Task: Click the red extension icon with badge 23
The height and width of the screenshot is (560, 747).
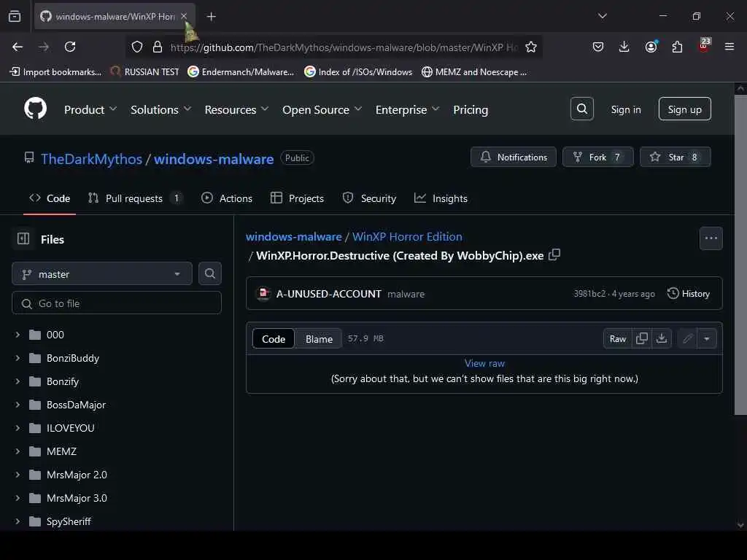Action: pos(704,45)
